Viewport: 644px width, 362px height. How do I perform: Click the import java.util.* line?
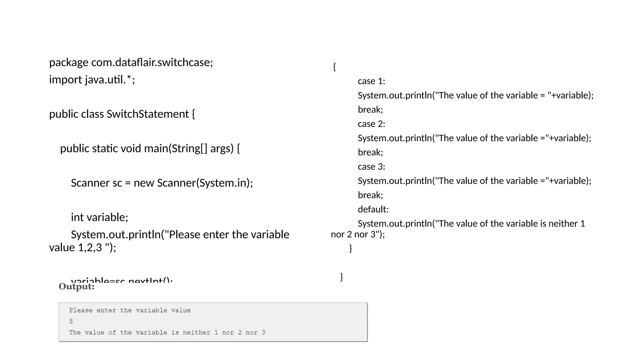click(92, 80)
